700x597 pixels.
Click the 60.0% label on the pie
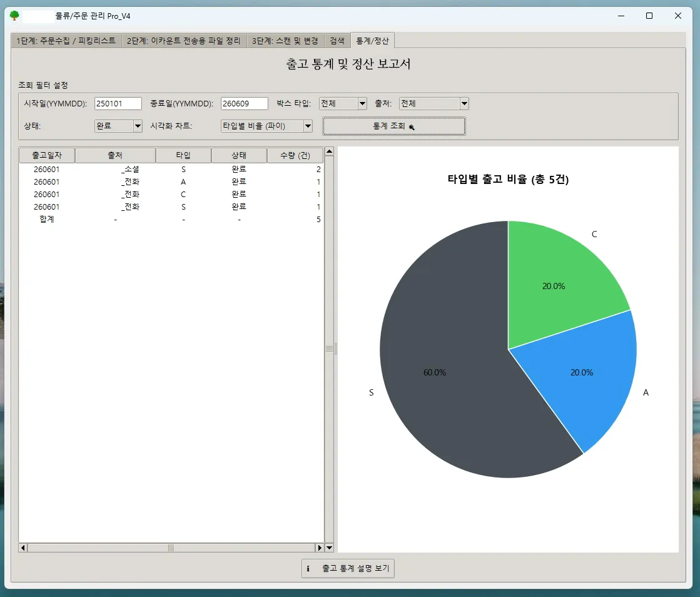click(x=434, y=372)
